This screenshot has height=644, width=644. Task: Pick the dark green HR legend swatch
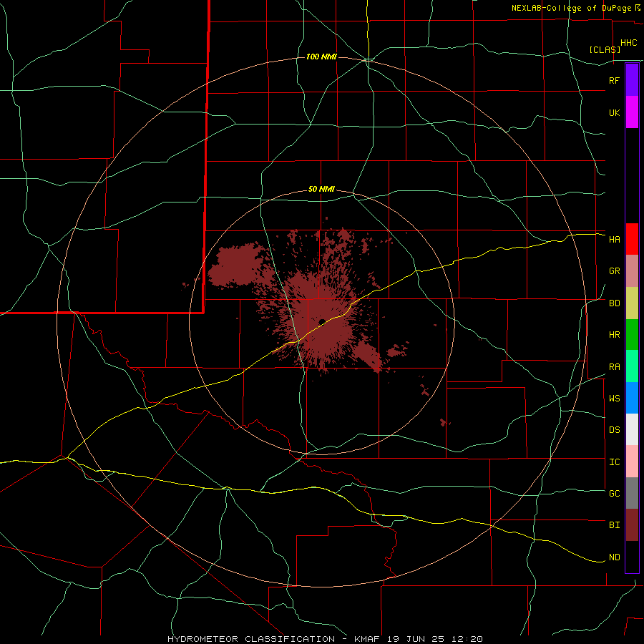click(x=632, y=335)
